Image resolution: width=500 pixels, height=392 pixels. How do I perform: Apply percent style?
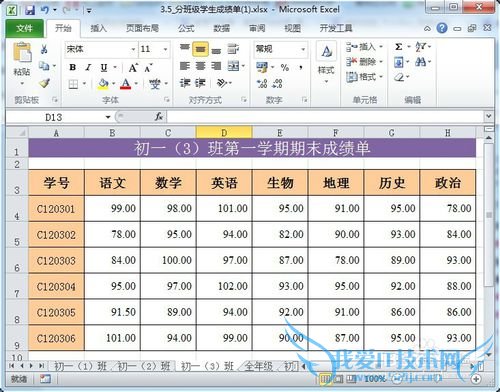(285, 68)
